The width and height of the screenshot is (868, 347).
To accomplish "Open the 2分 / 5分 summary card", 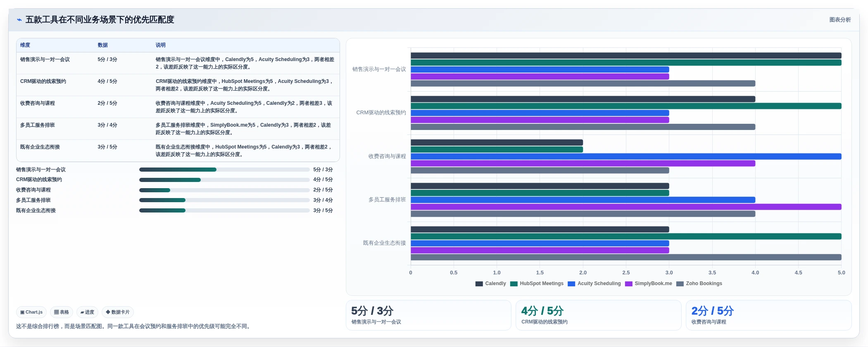I will click(x=769, y=315).
